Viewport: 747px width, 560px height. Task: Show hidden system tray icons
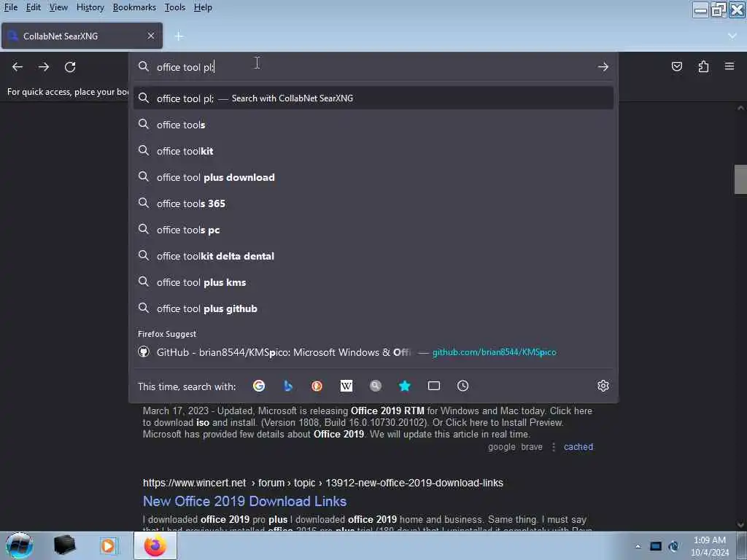pyautogui.click(x=638, y=546)
